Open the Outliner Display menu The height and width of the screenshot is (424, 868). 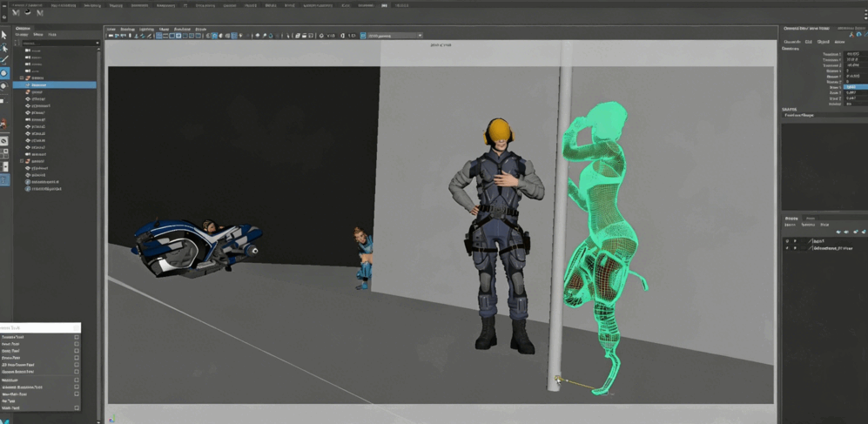(x=22, y=35)
